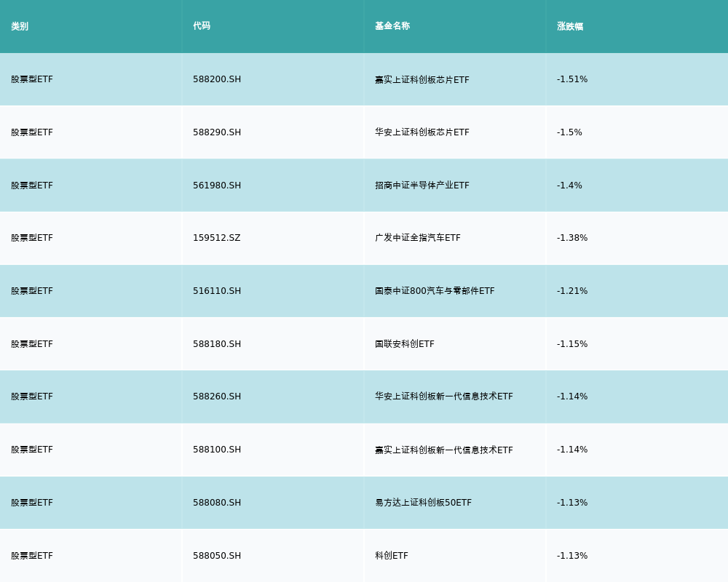Viewport: 728px width, 582px height.
Task: Click fund name 招商中证半导体产业ETF
Action: 422,186
